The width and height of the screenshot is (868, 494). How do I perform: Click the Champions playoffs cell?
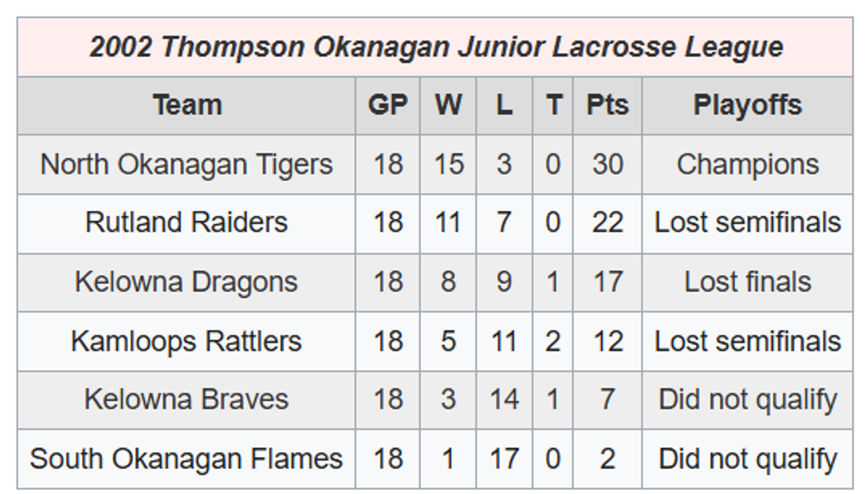747,165
